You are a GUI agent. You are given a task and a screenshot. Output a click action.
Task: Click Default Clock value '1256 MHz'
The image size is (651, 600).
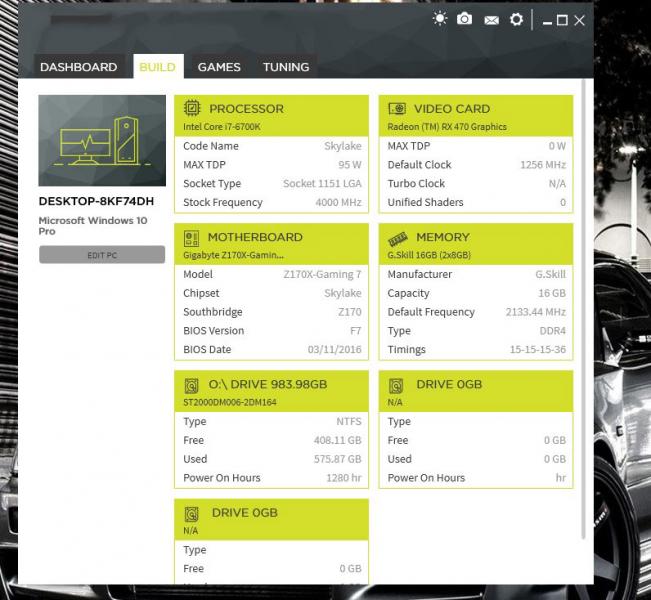pos(543,165)
